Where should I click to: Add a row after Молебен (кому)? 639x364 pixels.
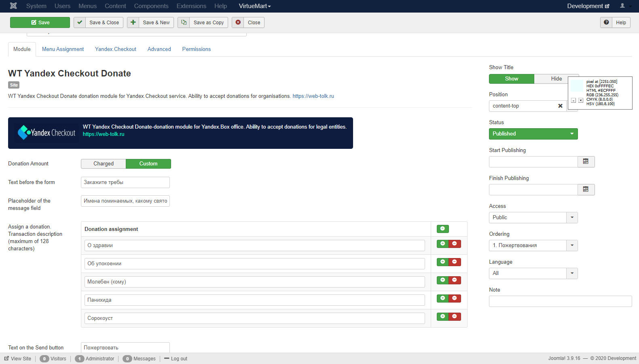442,280
